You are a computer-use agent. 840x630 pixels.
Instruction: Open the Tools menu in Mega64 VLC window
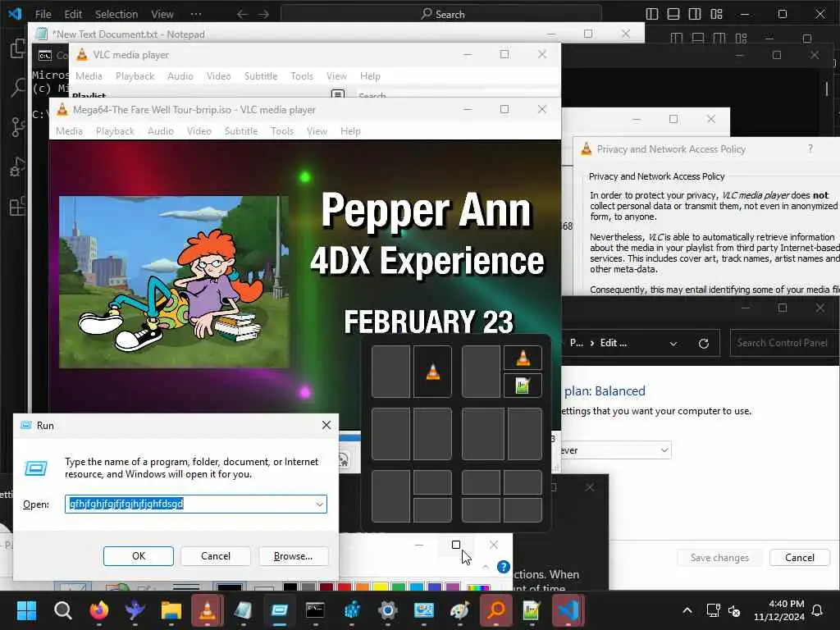282,131
